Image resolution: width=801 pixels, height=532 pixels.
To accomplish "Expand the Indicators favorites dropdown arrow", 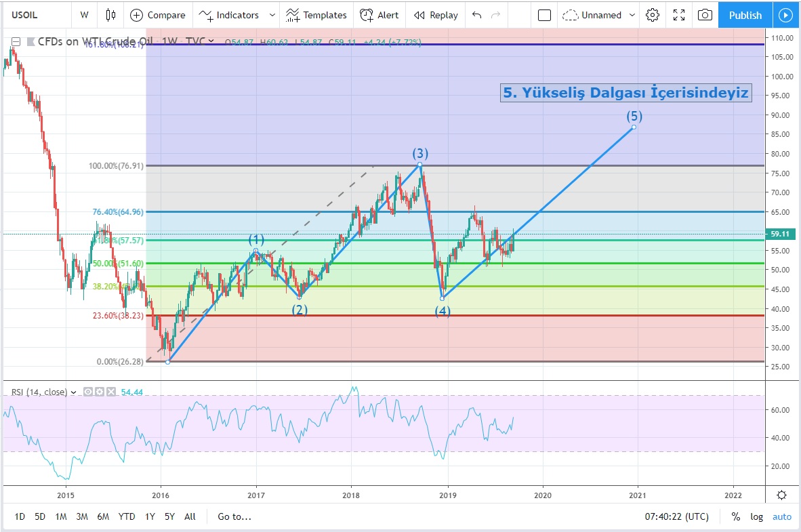I will coord(272,15).
